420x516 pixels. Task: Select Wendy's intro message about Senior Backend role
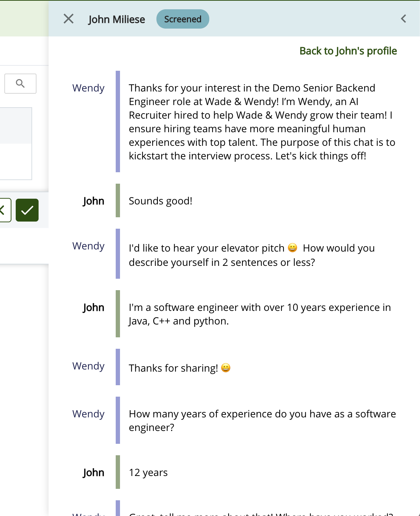point(262,122)
